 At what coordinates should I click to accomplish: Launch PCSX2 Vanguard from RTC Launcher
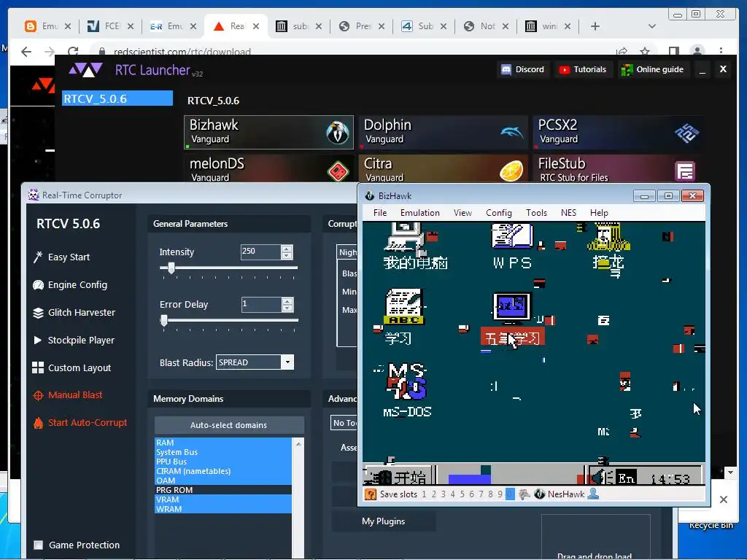tap(617, 132)
